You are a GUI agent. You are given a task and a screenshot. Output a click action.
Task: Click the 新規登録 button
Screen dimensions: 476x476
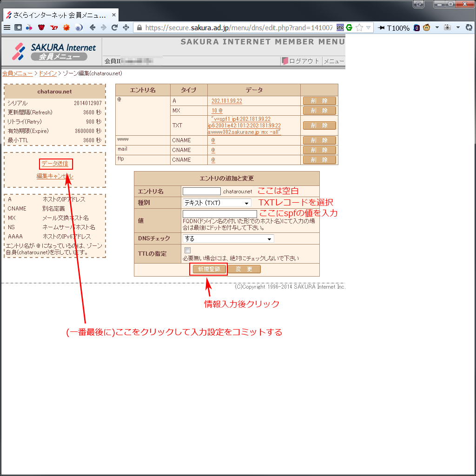click(209, 269)
